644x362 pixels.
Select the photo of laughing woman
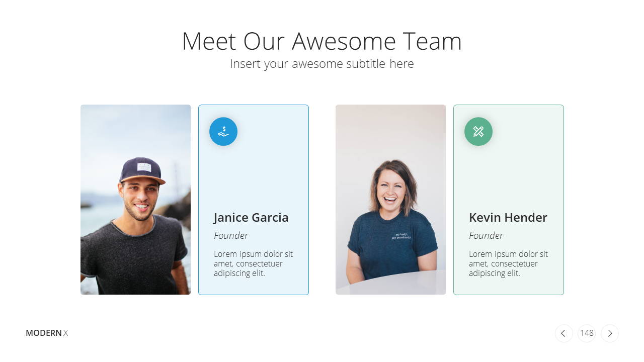pyautogui.click(x=390, y=200)
